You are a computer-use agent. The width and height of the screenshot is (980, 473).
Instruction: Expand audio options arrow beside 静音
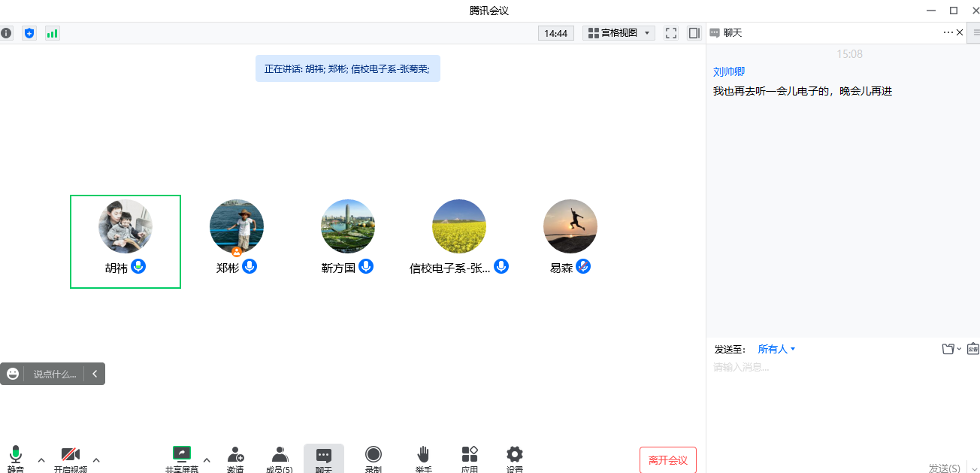tap(41, 460)
